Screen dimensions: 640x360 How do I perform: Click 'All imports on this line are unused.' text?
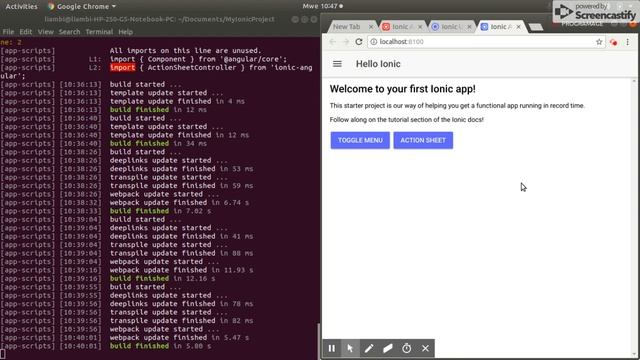click(185, 51)
